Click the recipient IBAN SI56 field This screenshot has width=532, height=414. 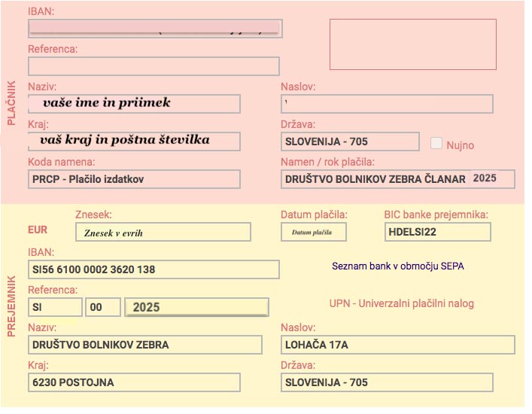(154, 269)
